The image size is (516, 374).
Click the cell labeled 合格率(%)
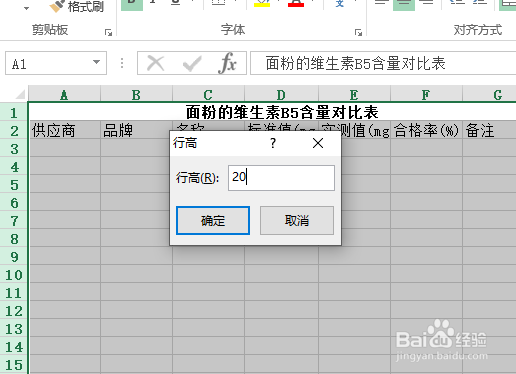tap(426, 130)
